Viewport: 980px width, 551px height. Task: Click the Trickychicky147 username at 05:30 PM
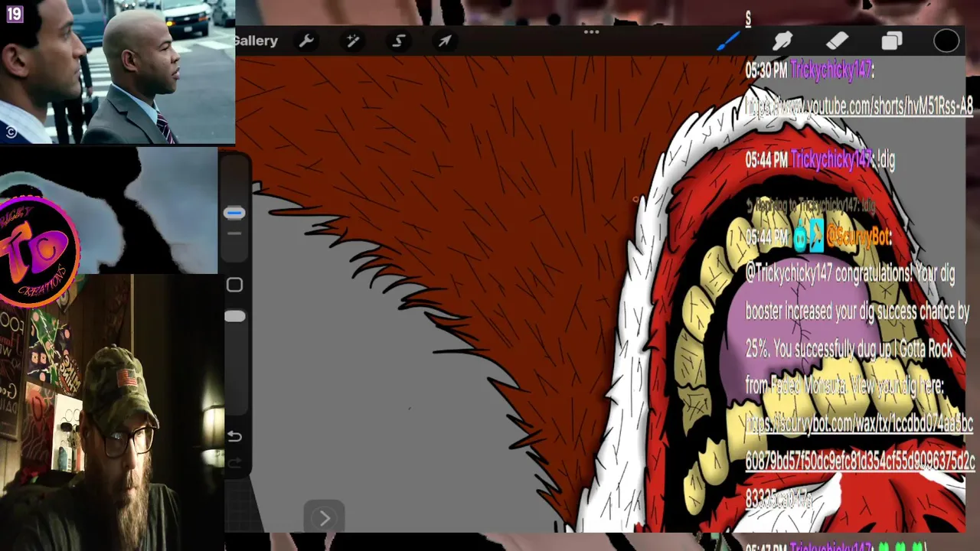(831, 70)
